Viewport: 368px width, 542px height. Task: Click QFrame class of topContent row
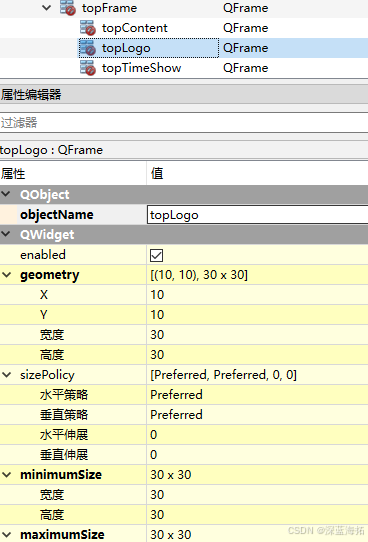pyautogui.click(x=245, y=28)
